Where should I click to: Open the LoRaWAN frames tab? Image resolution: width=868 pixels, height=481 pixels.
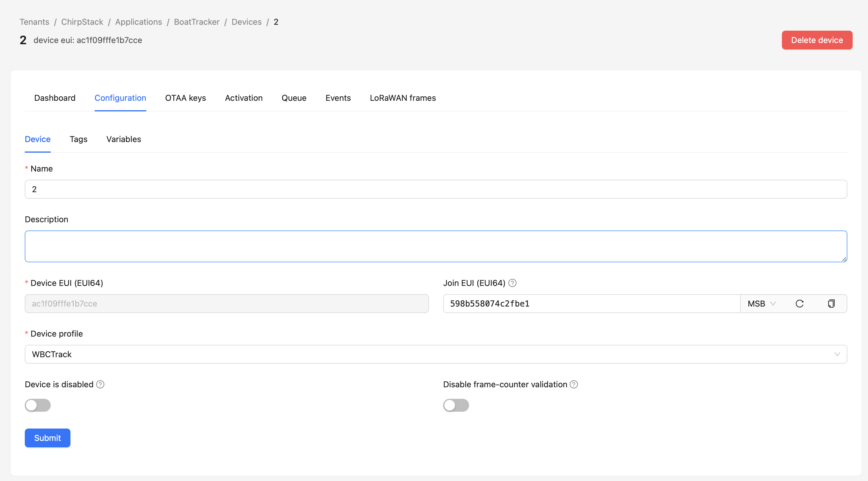403,98
